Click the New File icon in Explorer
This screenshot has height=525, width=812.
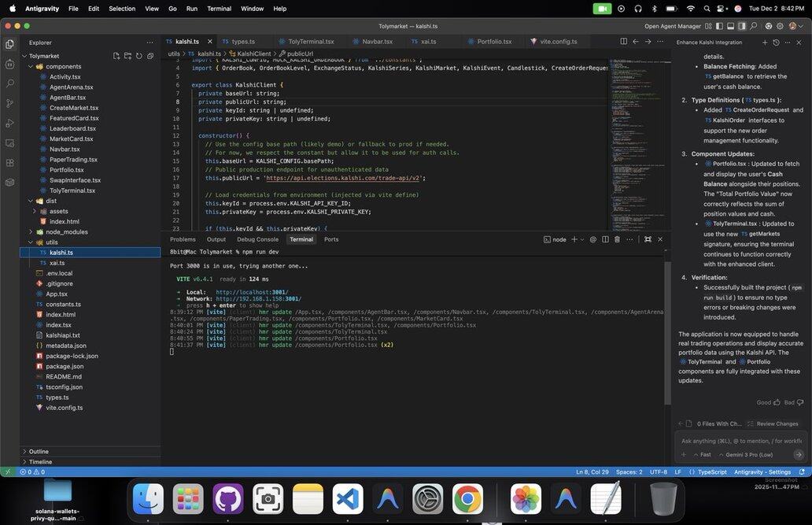point(116,56)
